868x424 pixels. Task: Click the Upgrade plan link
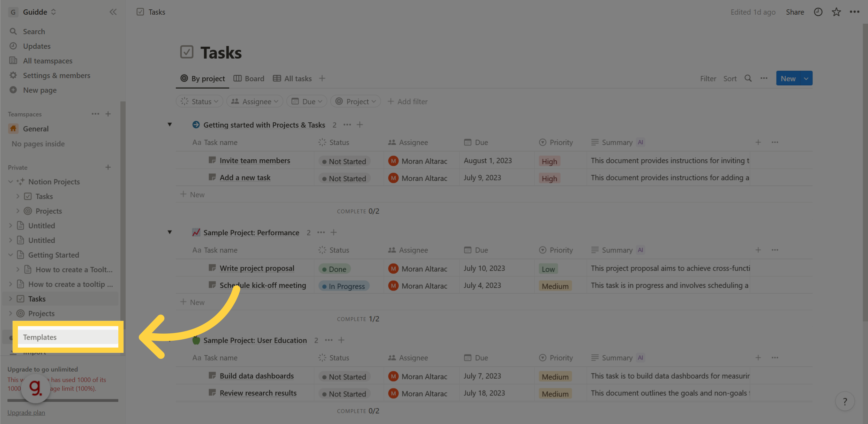tap(26, 412)
